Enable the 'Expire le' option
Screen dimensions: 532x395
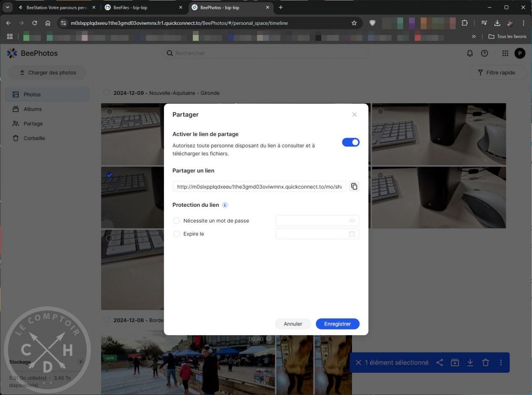pyautogui.click(x=177, y=234)
